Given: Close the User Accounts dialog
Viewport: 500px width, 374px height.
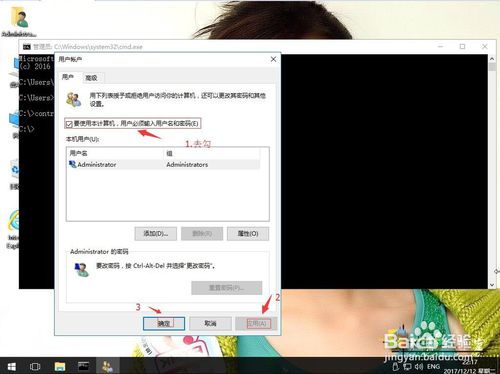Looking at the screenshot, I should (273, 59).
